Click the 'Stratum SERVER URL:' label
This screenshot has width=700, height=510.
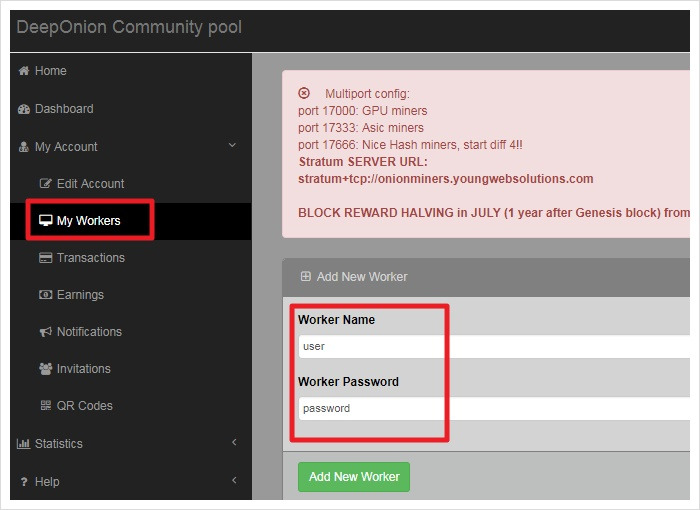pyautogui.click(x=363, y=162)
